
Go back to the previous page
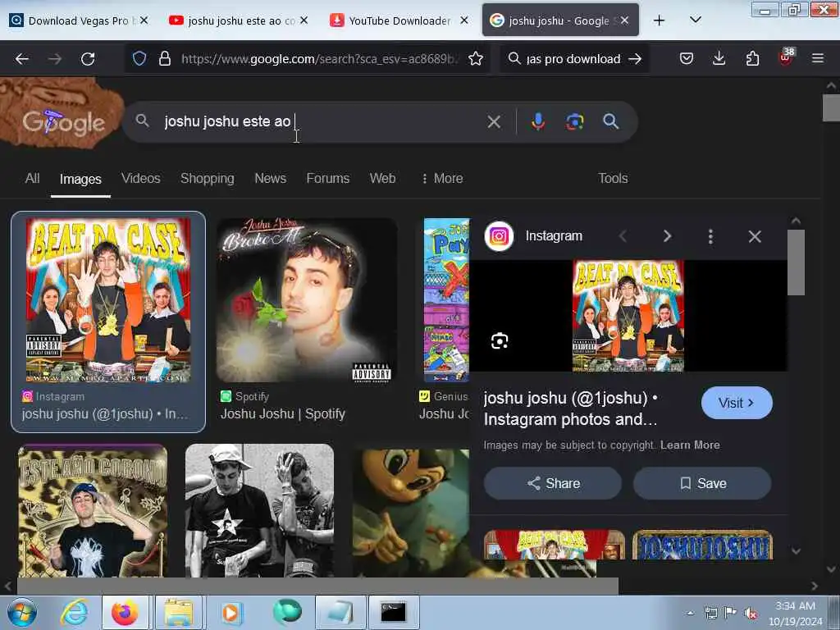[22, 59]
